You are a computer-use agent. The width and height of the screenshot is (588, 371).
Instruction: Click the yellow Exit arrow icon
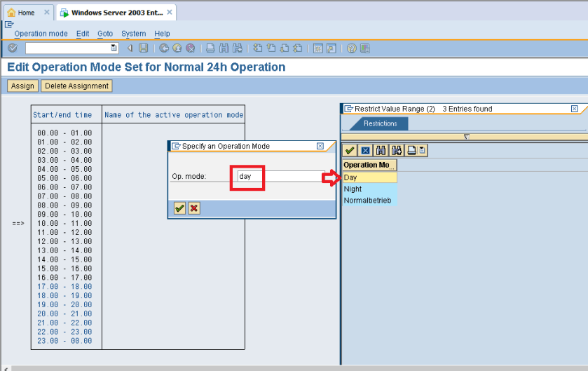coord(177,48)
